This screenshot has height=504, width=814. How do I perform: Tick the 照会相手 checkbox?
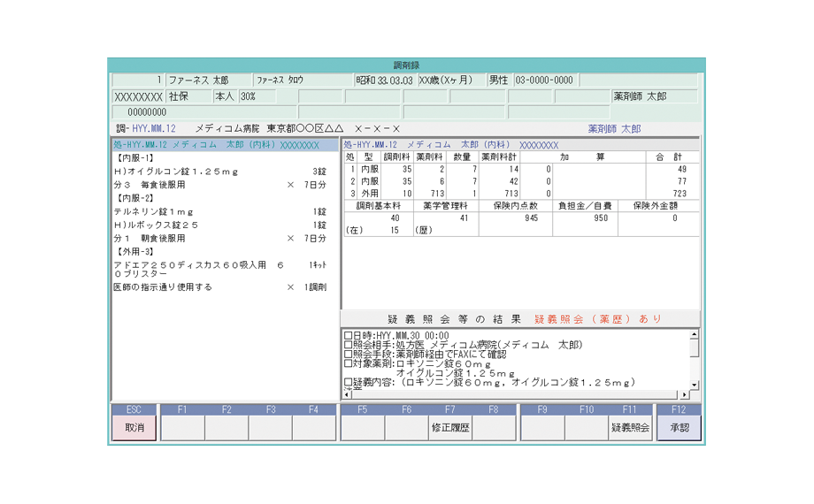coord(348,345)
